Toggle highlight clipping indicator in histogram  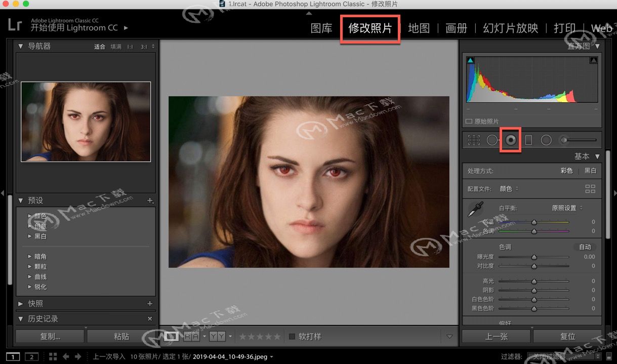pos(594,60)
